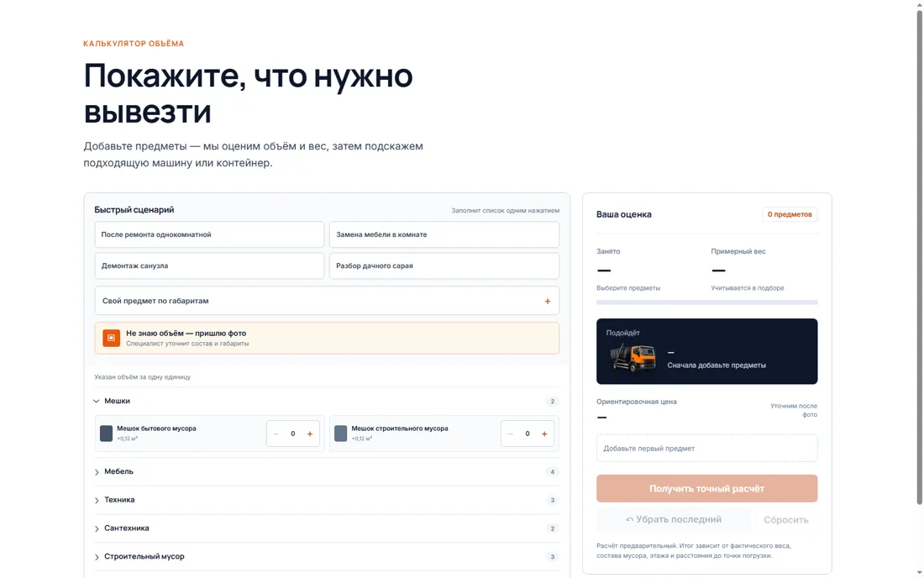Click the '0 предметов' badge
This screenshot has height=578, width=924.
[x=790, y=214]
